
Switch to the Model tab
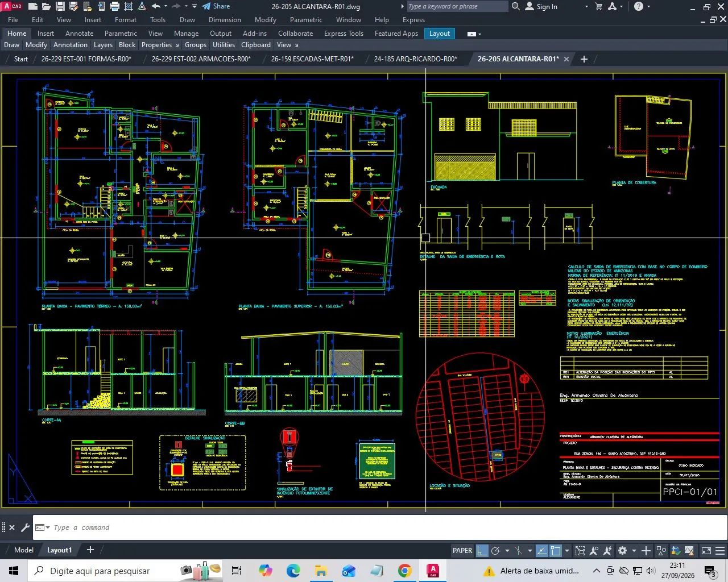coord(24,550)
